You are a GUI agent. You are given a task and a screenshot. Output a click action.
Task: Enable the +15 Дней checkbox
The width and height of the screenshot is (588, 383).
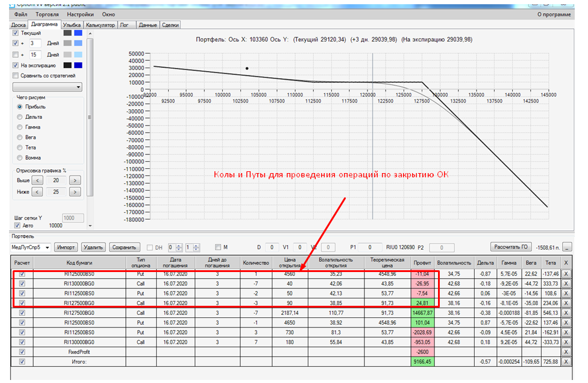click(16, 54)
